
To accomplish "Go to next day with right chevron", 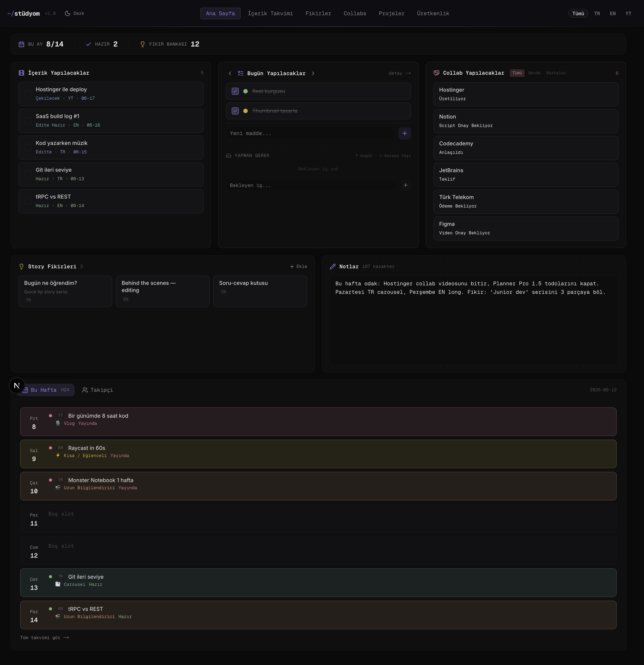I will click(x=313, y=73).
